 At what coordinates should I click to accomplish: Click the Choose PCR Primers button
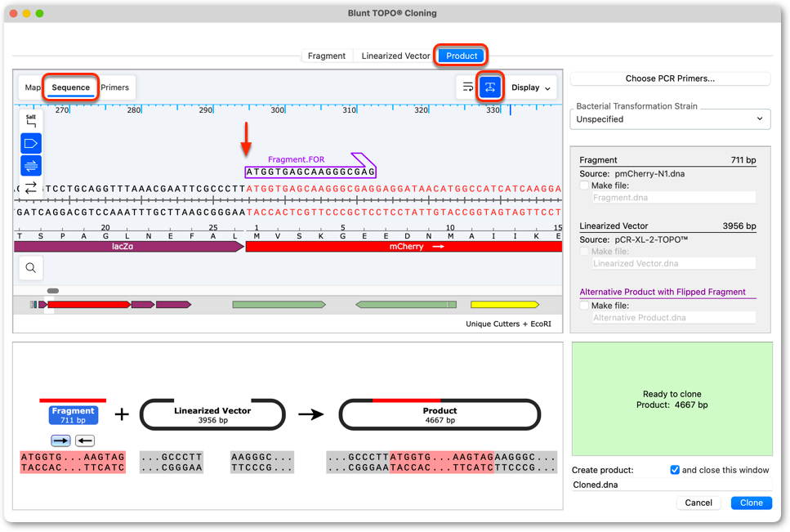[670, 78]
